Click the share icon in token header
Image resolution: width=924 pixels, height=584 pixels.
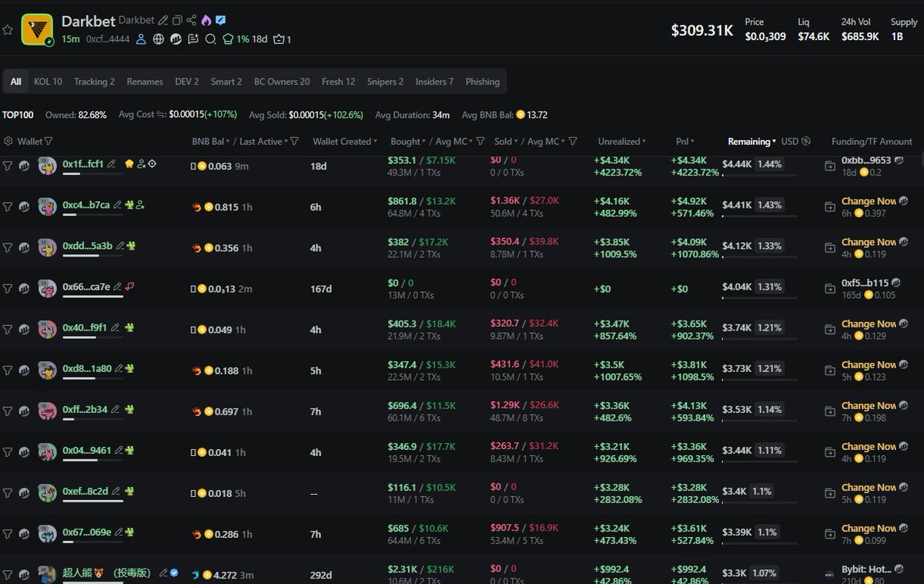click(192, 21)
